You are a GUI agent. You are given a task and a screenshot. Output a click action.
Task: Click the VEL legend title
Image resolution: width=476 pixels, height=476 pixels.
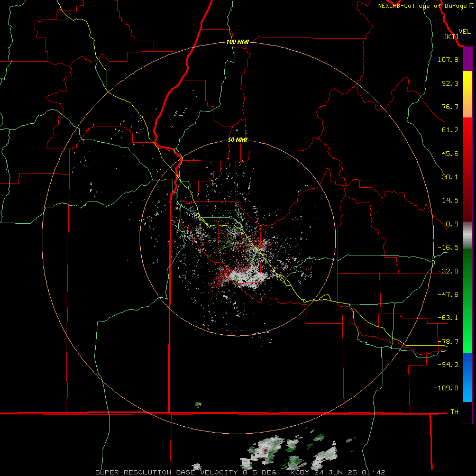[464, 32]
